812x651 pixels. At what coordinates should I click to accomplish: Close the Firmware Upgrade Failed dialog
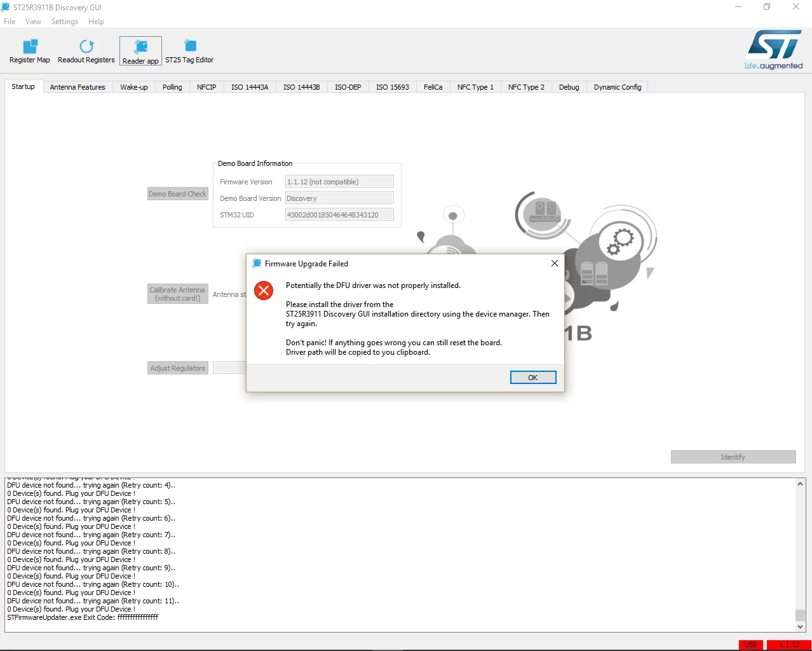point(555,263)
